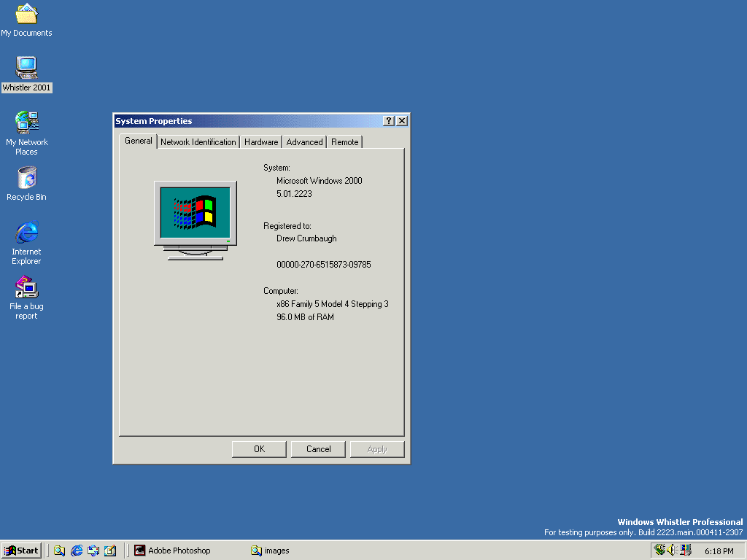Click the Windows logo monitor image

pyautogui.click(x=196, y=220)
